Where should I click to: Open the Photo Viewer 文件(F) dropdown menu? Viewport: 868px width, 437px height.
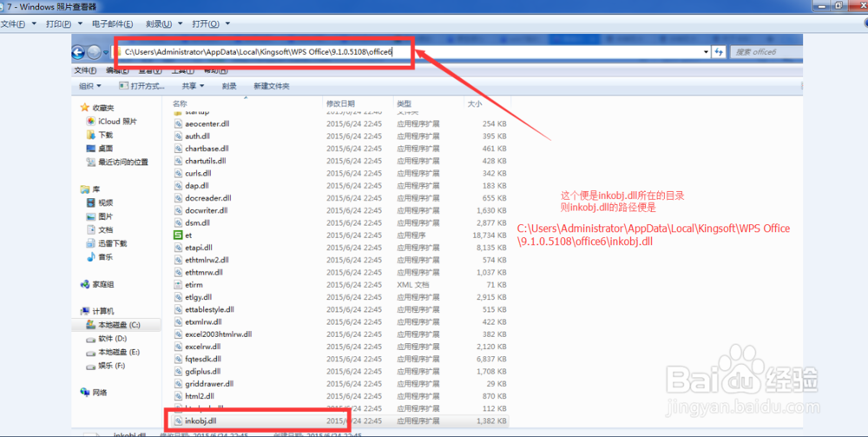(x=18, y=23)
